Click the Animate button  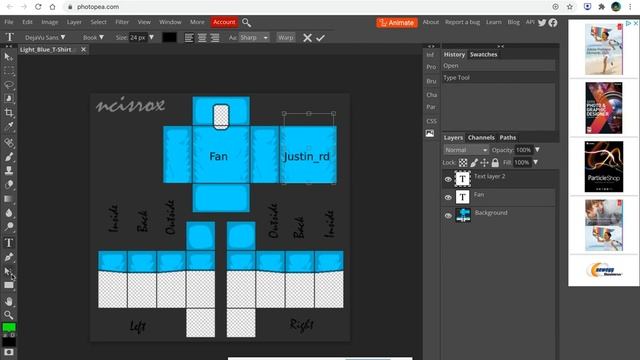tap(397, 22)
